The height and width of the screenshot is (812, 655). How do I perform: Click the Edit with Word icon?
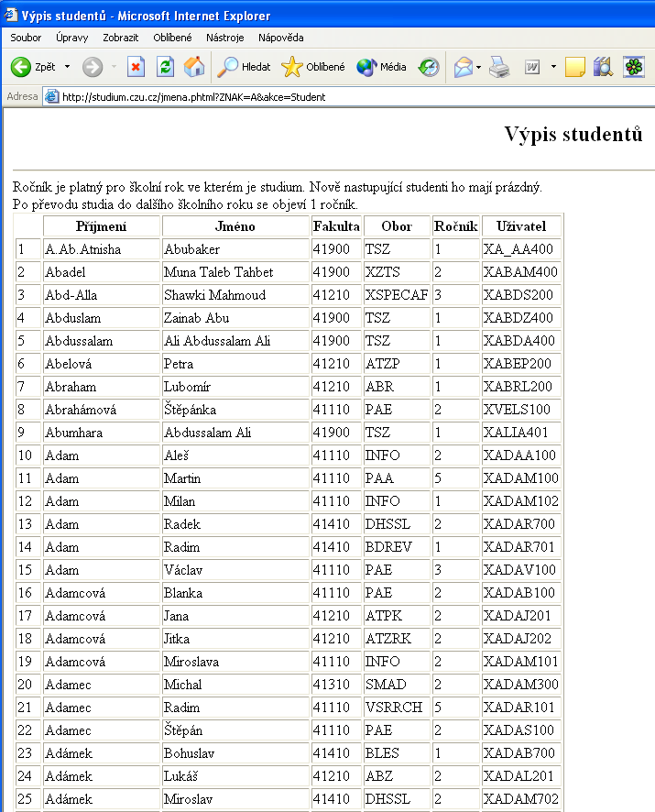tap(532, 67)
